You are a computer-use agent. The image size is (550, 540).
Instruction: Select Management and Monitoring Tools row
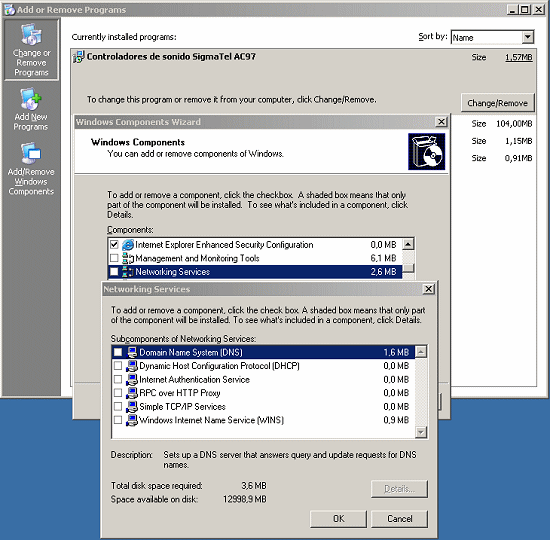point(255,258)
